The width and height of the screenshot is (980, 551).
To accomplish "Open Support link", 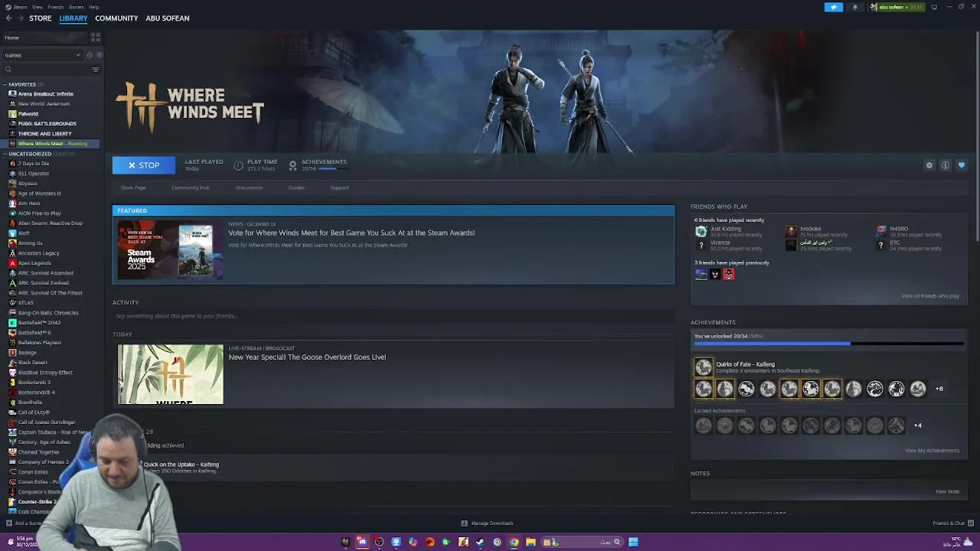I will tap(339, 187).
